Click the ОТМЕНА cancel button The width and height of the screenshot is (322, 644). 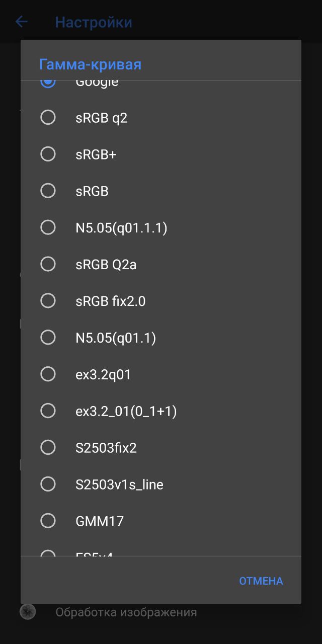[x=261, y=581]
